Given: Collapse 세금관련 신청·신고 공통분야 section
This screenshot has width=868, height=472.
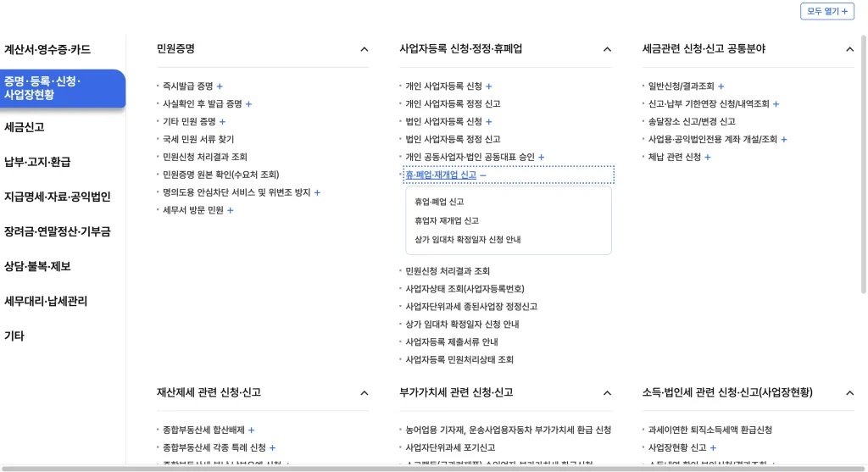Looking at the screenshot, I should click(849, 49).
